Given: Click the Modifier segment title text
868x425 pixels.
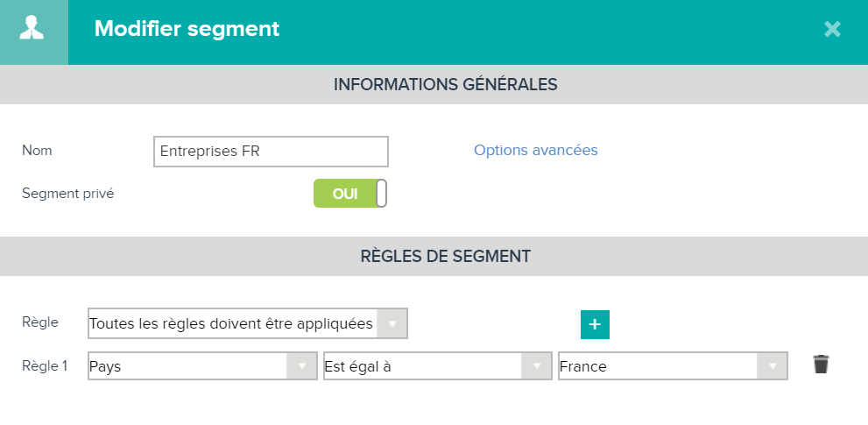Looking at the screenshot, I should [x=187, y=29].
